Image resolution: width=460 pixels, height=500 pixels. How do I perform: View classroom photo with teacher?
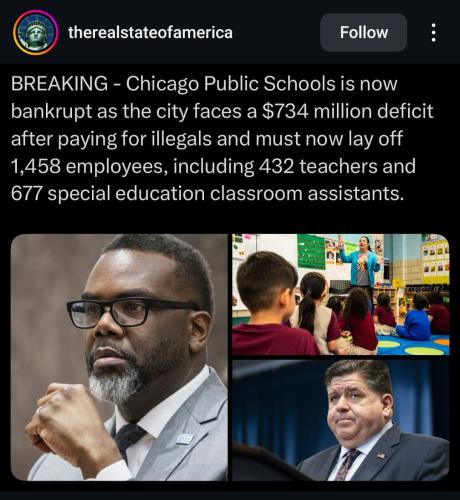coord(341,294)
